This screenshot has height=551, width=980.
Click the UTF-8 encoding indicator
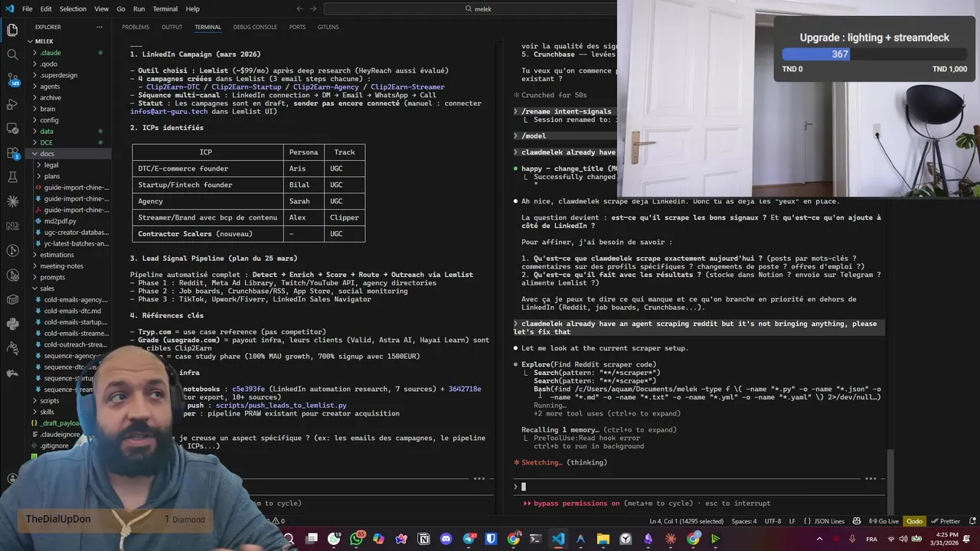pos(772,521)
